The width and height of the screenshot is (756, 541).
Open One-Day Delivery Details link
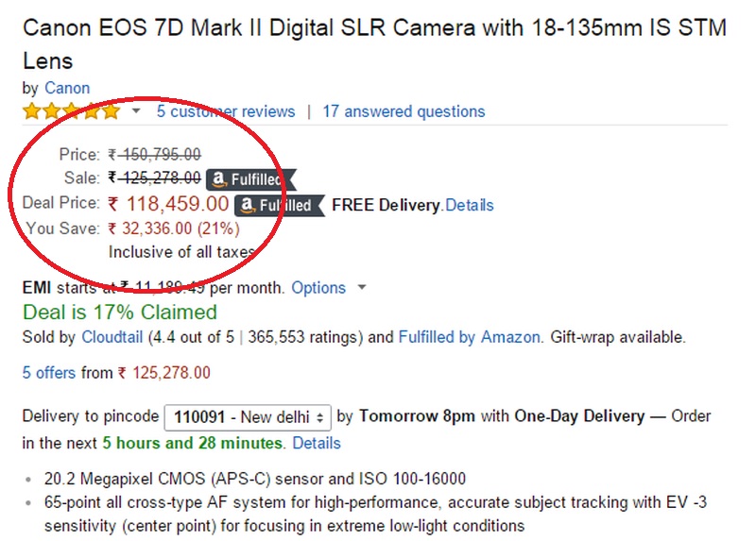pyautogui.click(x=317, y=443)
